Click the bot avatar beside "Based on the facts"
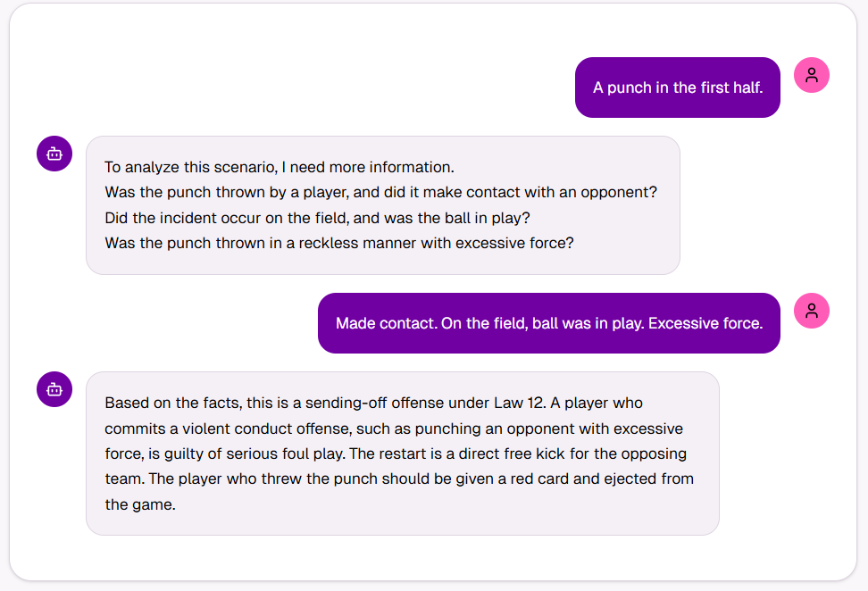 54,389
